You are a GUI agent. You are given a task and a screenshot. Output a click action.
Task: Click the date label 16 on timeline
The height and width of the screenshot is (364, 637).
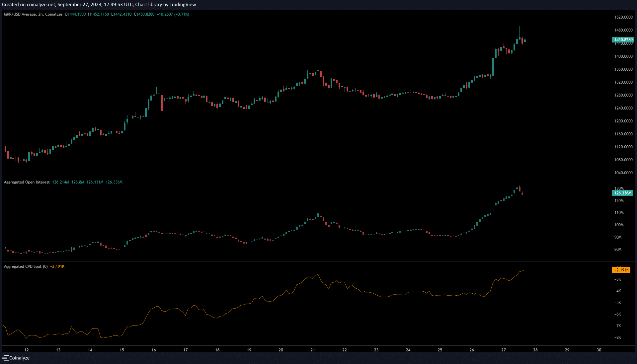click(154, 350)
